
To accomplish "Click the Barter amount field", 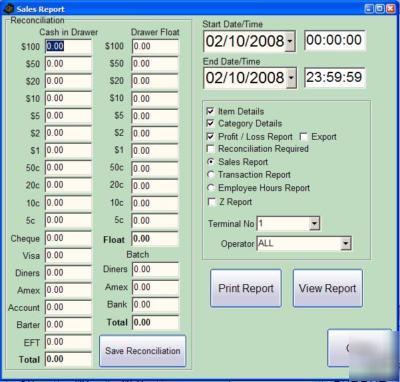I will [x=68, y=325].
